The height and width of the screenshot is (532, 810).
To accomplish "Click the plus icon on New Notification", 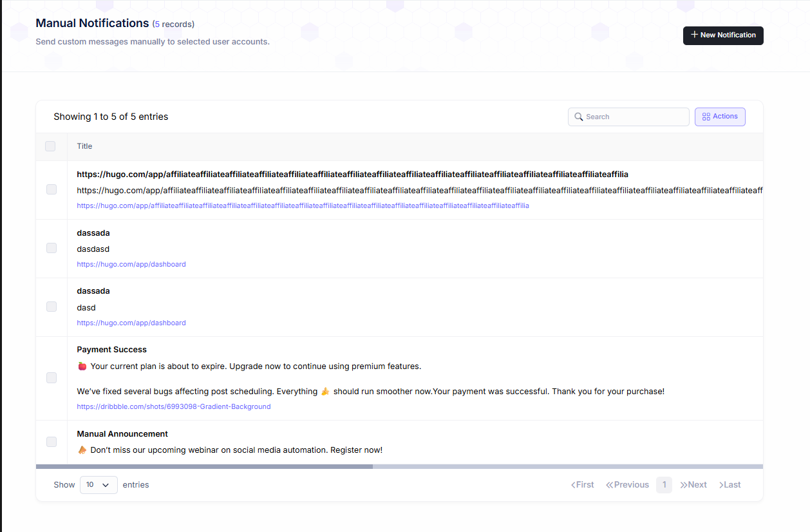I will pyautogui.click(x=694, y=35).
